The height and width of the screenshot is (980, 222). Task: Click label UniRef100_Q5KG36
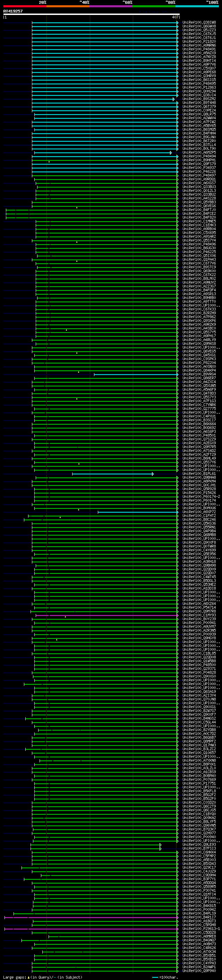tap(199, 524)
